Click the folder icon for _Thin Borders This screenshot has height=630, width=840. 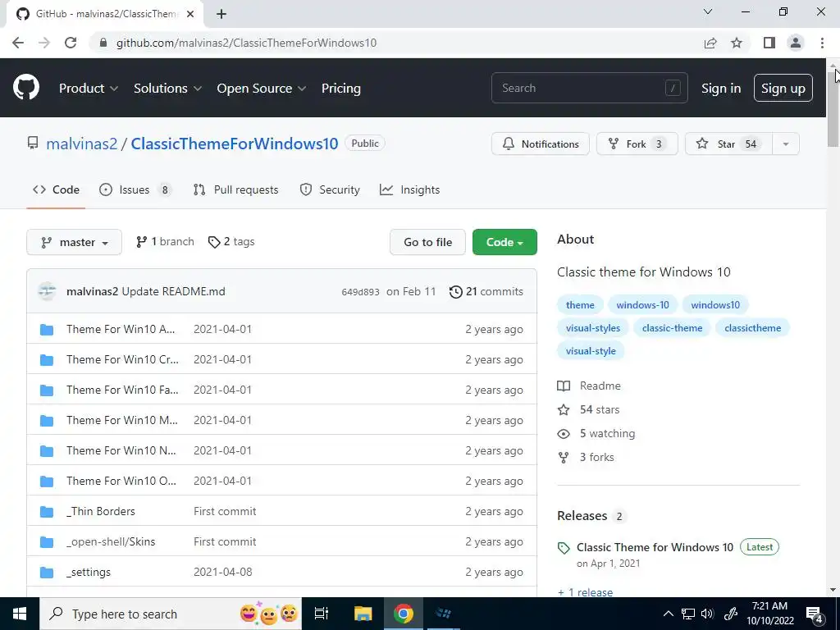tap(47, 512)
